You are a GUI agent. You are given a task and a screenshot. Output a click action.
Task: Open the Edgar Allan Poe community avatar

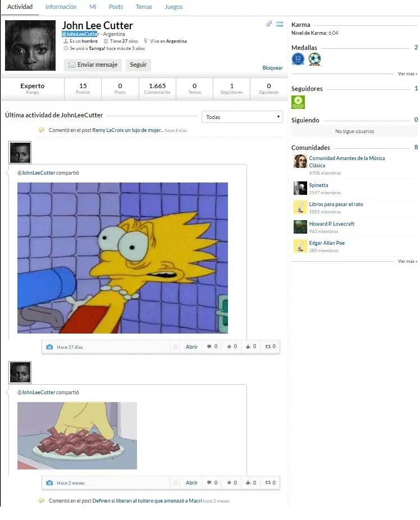click(x=300, y=246)
